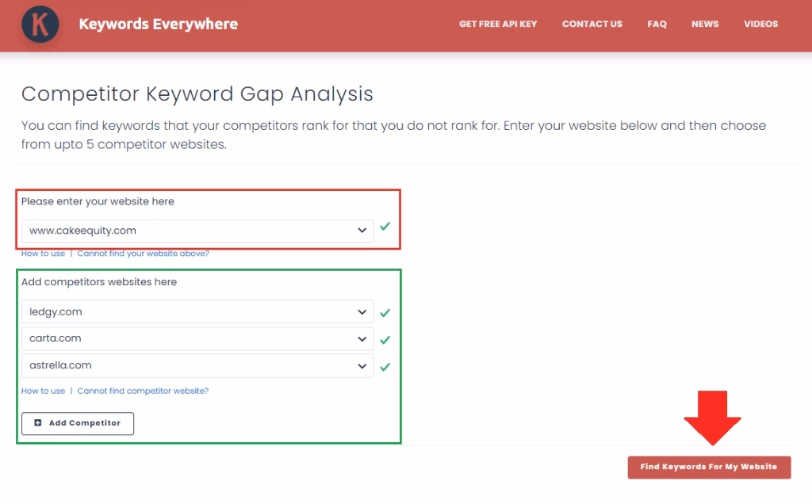The height and width of the screenshot is (504, 812).
Task: Open the astrella.com dropdown selector
Action: [362, 365]
